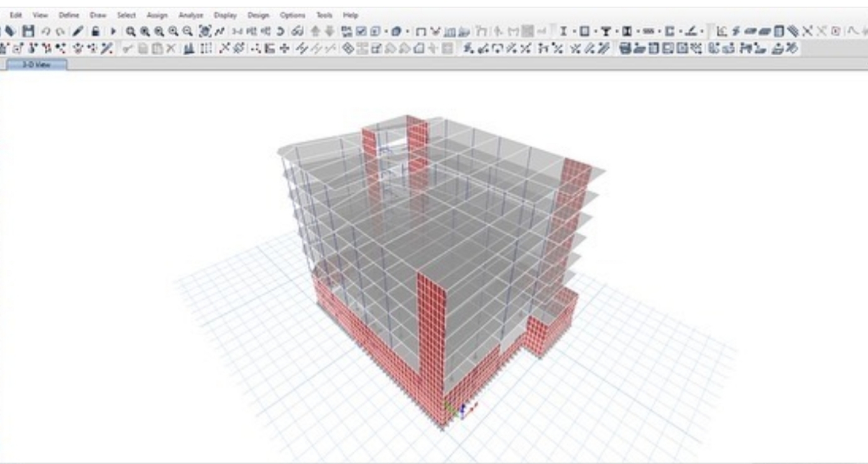The height and width of the screenshot is (464, 868).
Task: Click the Undo arrow icon
Action: 45,31
